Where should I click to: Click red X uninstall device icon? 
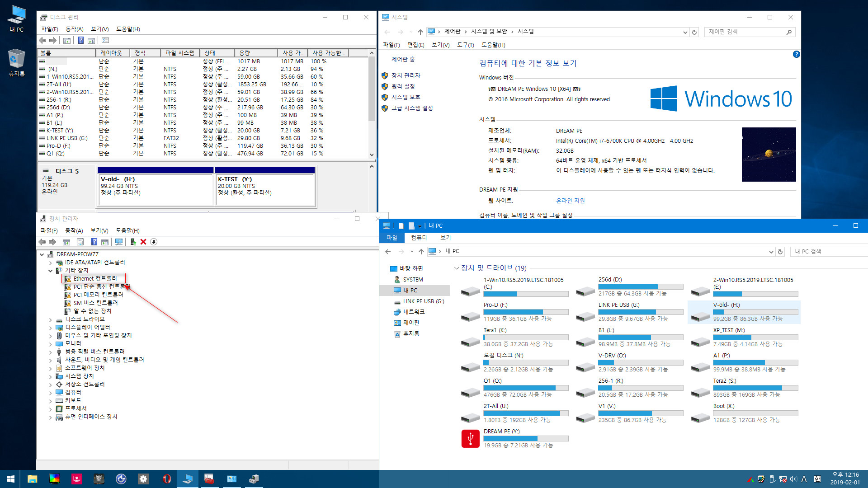click(x=143, y=242)
